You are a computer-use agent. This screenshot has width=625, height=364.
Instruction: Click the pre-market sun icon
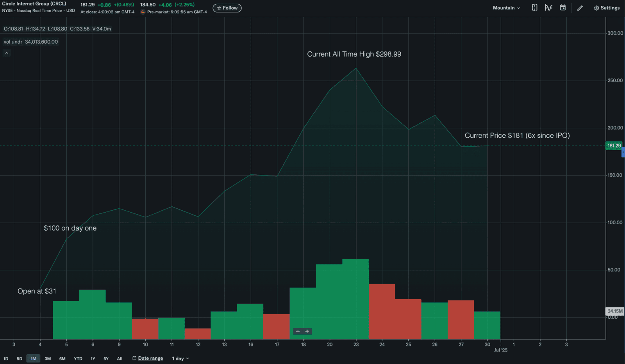(143, 12)
